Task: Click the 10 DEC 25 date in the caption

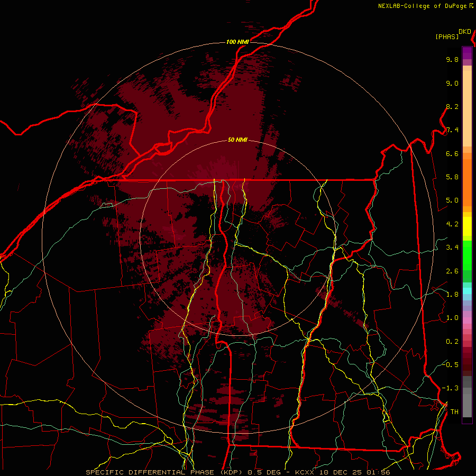Action: (x=341, y=472)
